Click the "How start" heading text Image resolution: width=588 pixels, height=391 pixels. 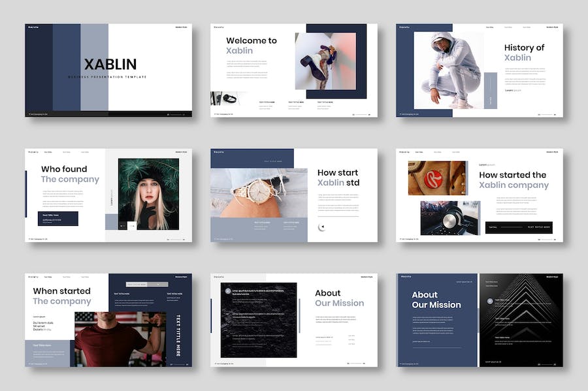pos(338,173)
